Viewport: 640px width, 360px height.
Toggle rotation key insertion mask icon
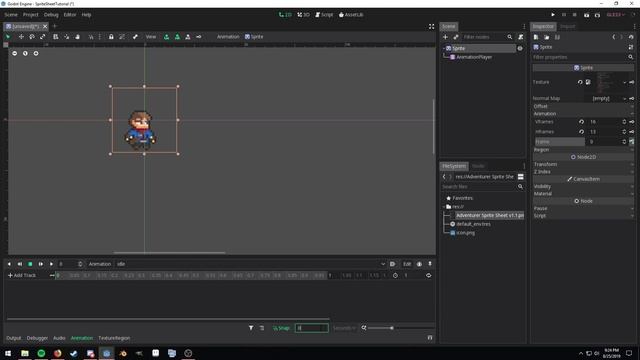click(x=177, y=37)
